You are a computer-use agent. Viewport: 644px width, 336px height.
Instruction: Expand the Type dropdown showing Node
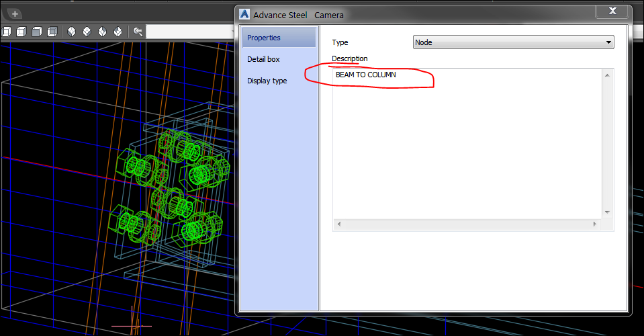pyautogui.click(x=514, y=42)
